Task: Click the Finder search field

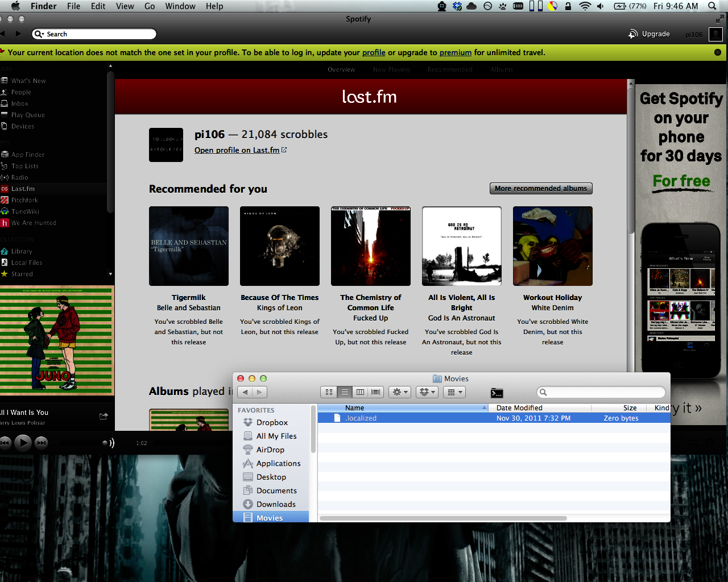Action: click(601, 392)
